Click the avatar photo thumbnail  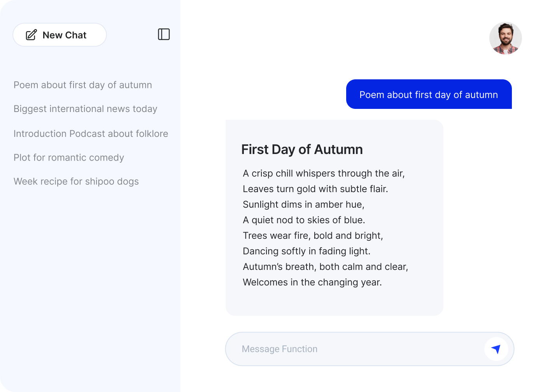pyautogui.click(x=506, y=38)
